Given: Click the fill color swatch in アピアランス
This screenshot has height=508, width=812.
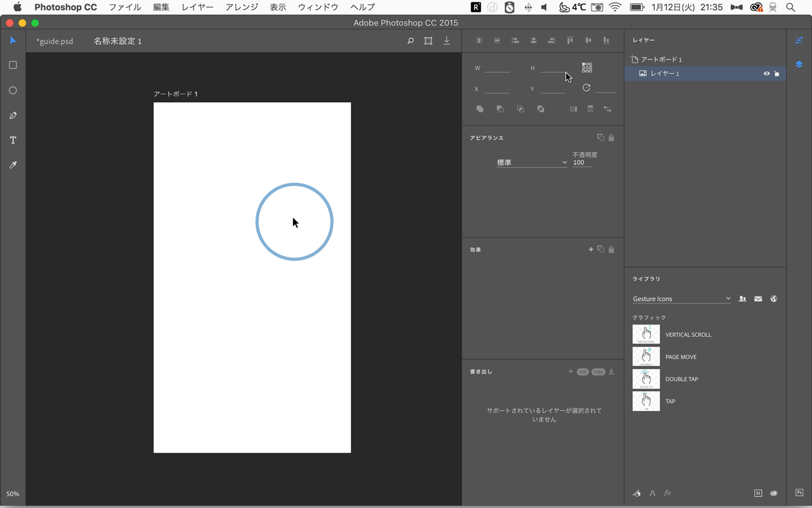Looking at the screenshot, I should pos(478,163).
